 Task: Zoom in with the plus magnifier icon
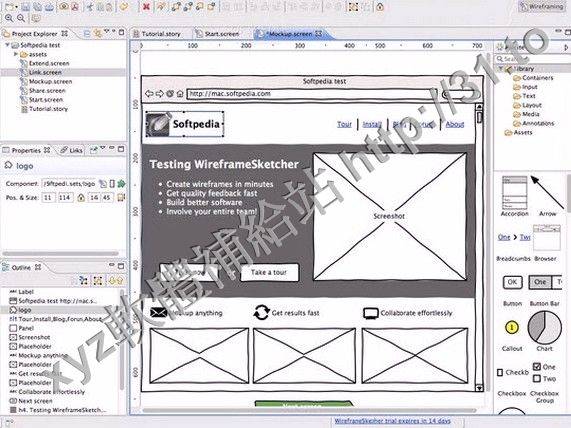pyautogui.click(x=9, y=18)
